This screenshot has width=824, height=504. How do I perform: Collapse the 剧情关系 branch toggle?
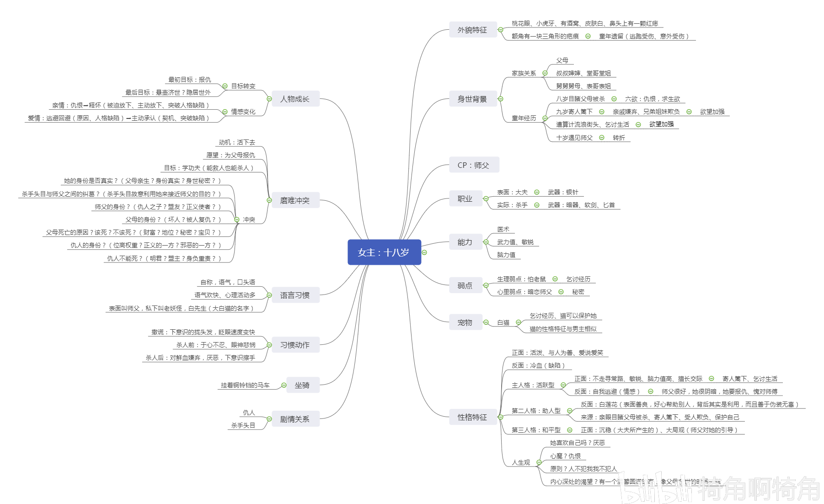pyautogui.click(x=269, y=419)
